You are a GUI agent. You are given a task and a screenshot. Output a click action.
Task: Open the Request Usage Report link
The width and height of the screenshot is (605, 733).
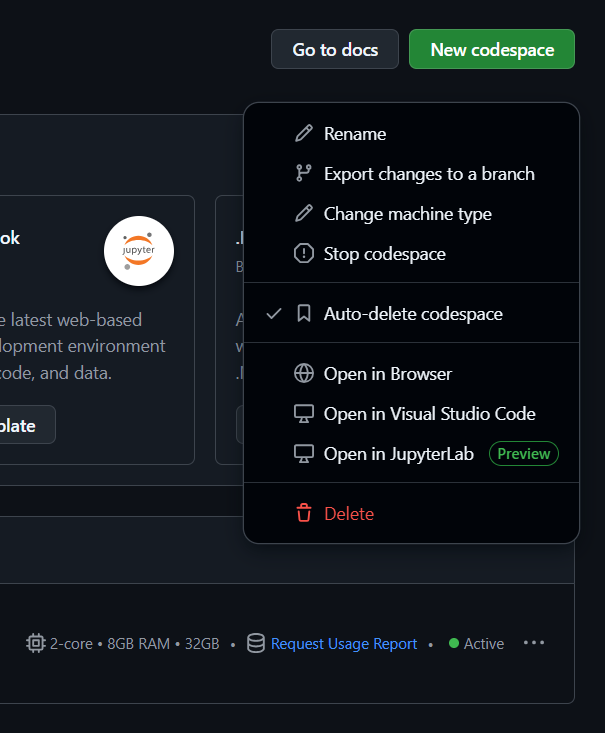tap(344, 644)
